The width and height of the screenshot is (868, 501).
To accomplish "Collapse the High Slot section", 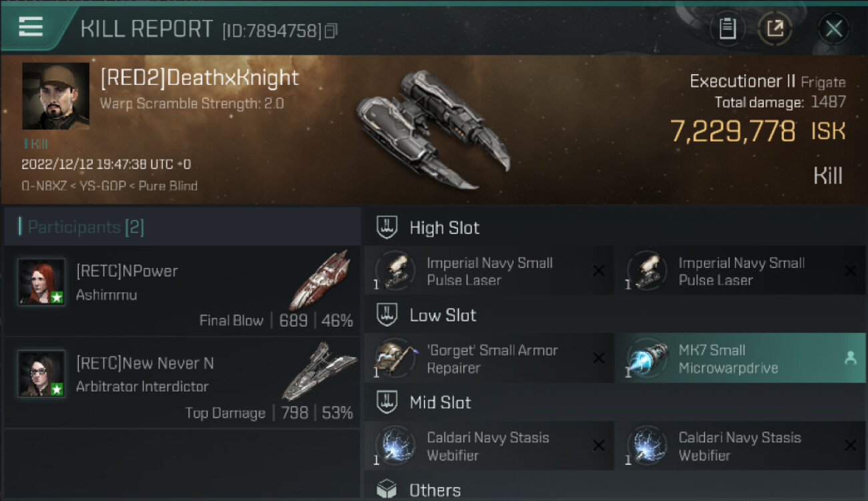I will [387, 228].
